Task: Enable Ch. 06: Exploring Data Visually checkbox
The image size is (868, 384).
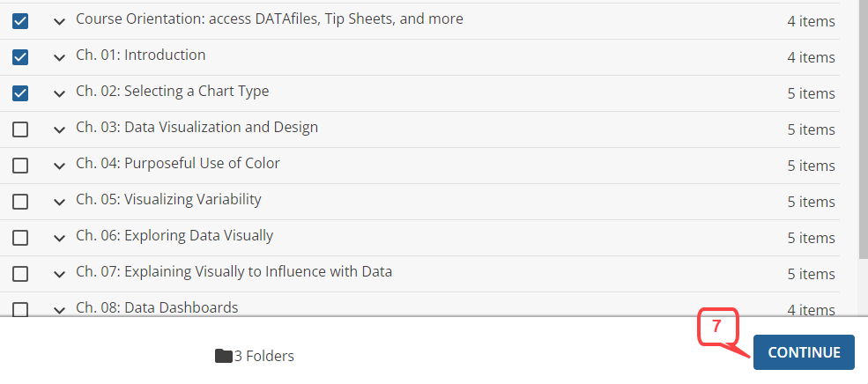Action: [x=20, y=238]
